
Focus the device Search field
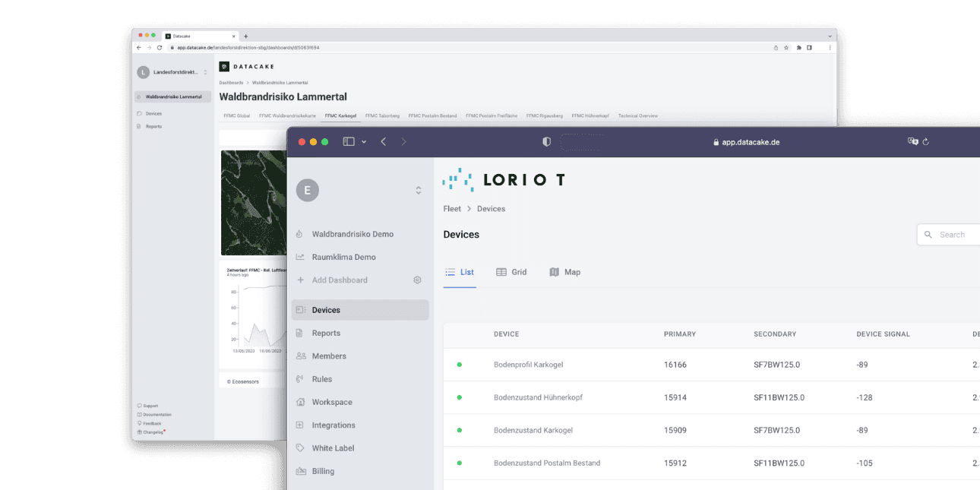[x=950, y=235]
